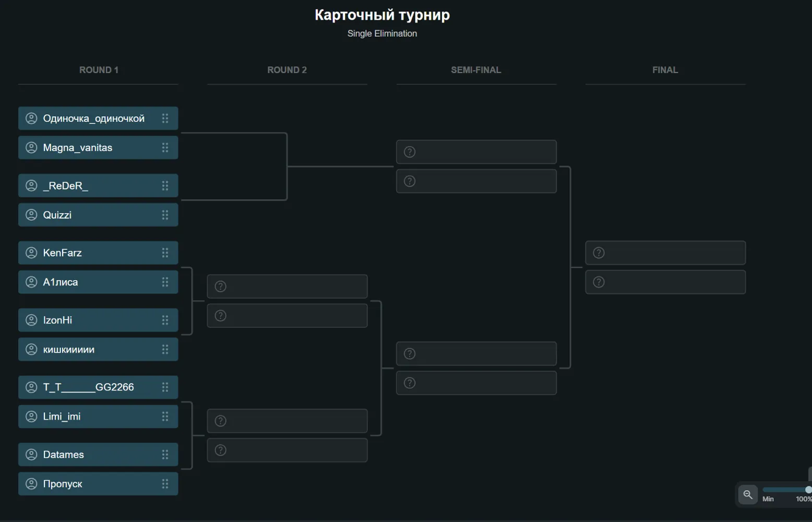Select the кишкииии participant card
Viewport: 812px width, 522px height.
pos(98,349)
